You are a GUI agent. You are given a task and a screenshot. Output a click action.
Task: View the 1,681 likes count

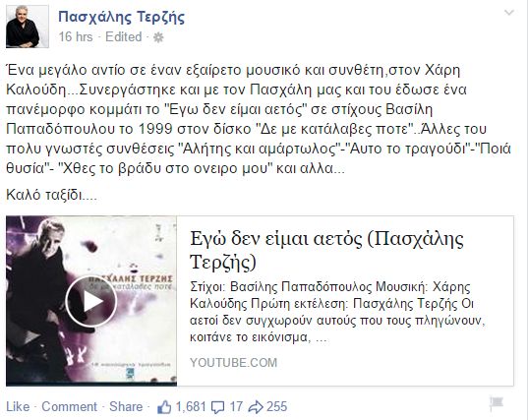(191, 406)
